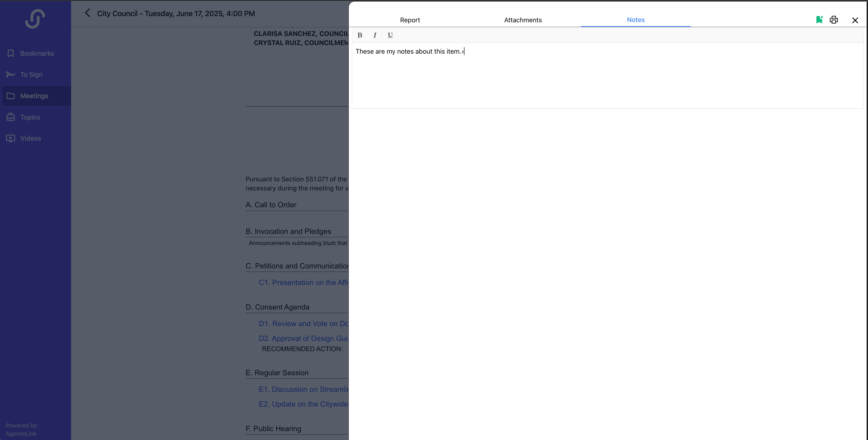The width and height of the screenshot is (868, 440).
Task: Open the Topics section in sidebar
Action: tap(30, 117)
